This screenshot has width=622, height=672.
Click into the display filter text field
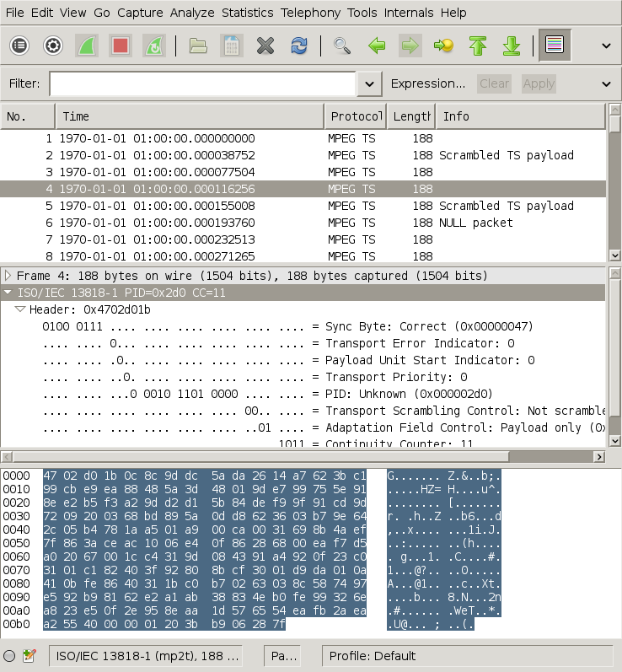pos(202,83)
